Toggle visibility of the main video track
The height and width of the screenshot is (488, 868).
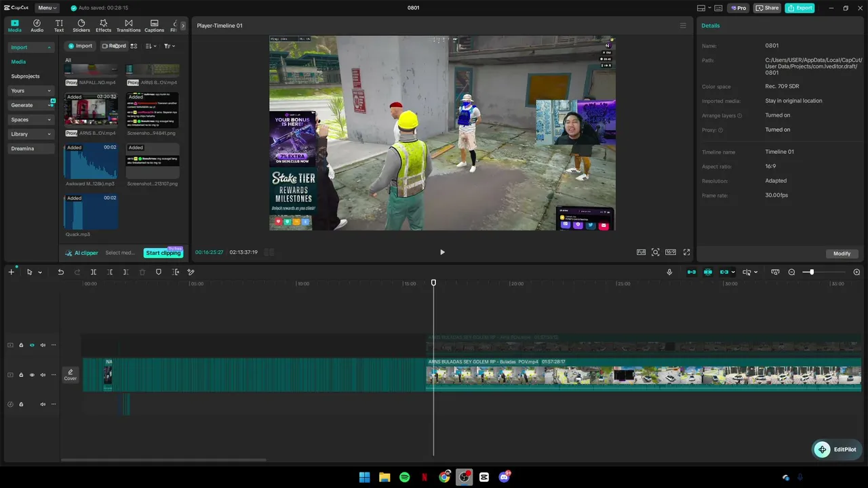[32, 375]
